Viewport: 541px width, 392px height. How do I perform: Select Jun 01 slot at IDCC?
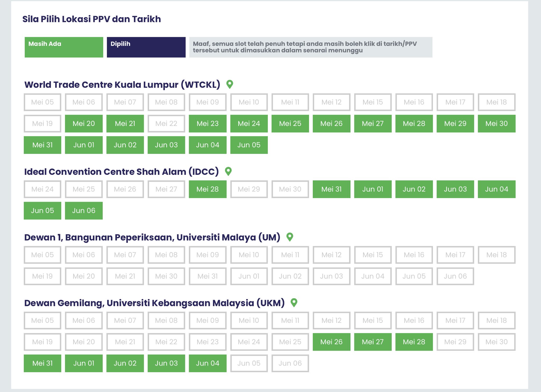click(373, 189)
